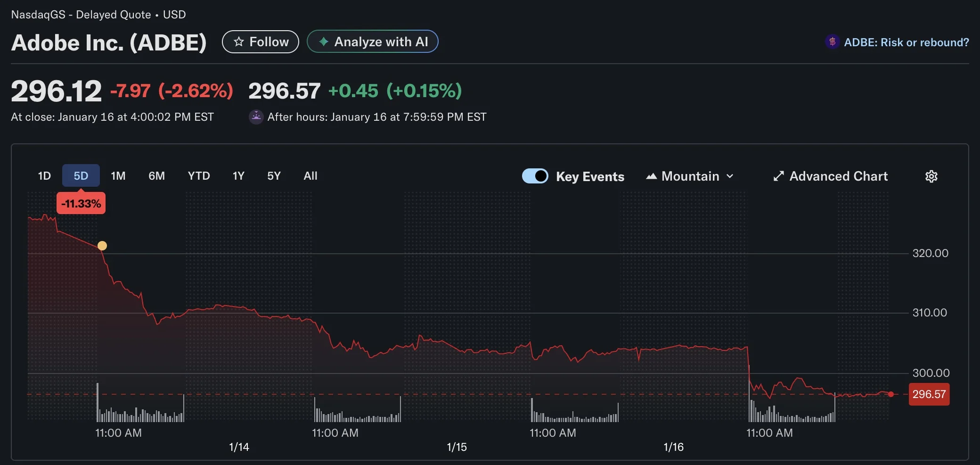The image size is (980, 465).
Task: Switch chart to 5Y range
Action: [x=274, y=176]
